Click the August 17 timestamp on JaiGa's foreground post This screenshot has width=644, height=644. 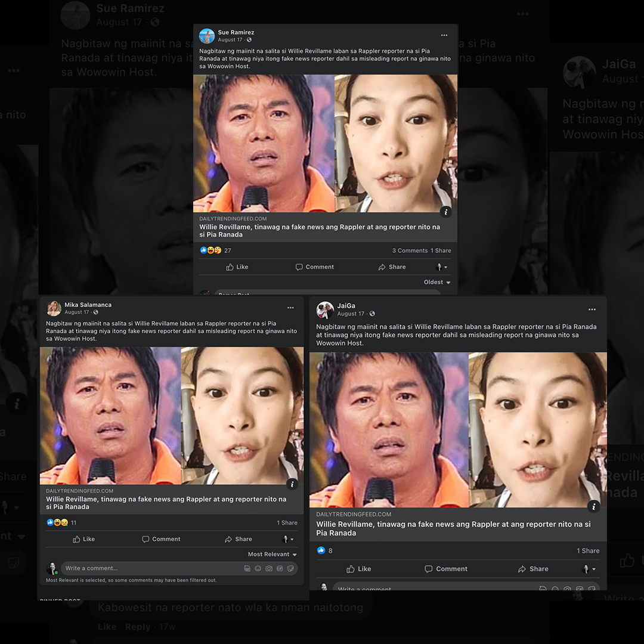tap(351, 314)
